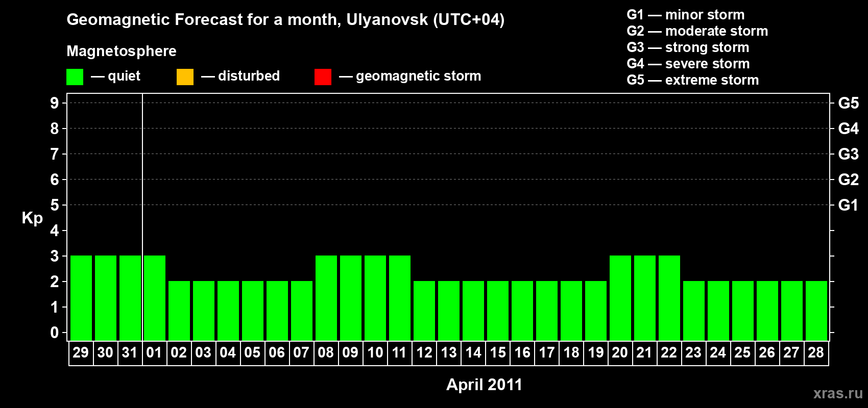Click the orange disturbed legend swatch
The height and width of the screenshot is (408, 868).
tap(185, 77)
